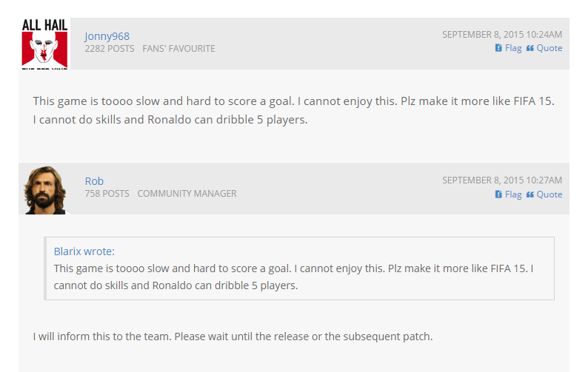Screen dimensions: 588x372
Task: Follow the "Blarix wrote:" quote link
Action: pos(84,251)
